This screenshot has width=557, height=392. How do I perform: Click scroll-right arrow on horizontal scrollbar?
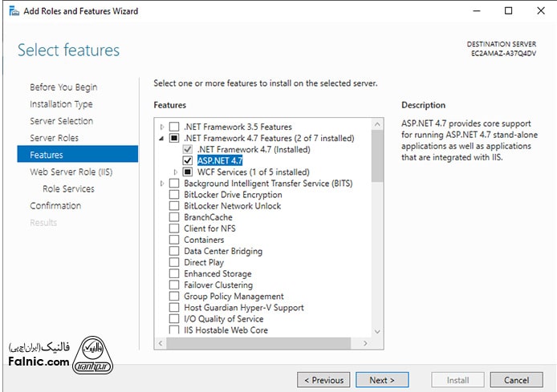(366, 344)
